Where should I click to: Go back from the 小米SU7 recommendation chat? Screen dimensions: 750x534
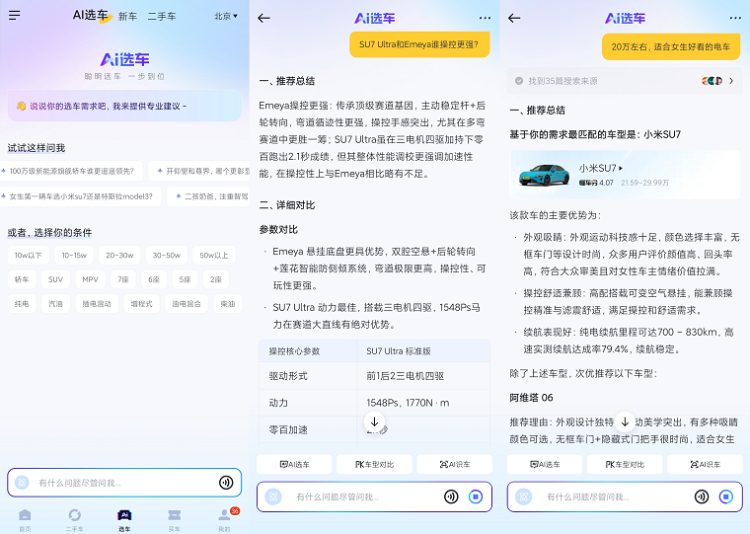pyautogui.click(x=514, y=18)
